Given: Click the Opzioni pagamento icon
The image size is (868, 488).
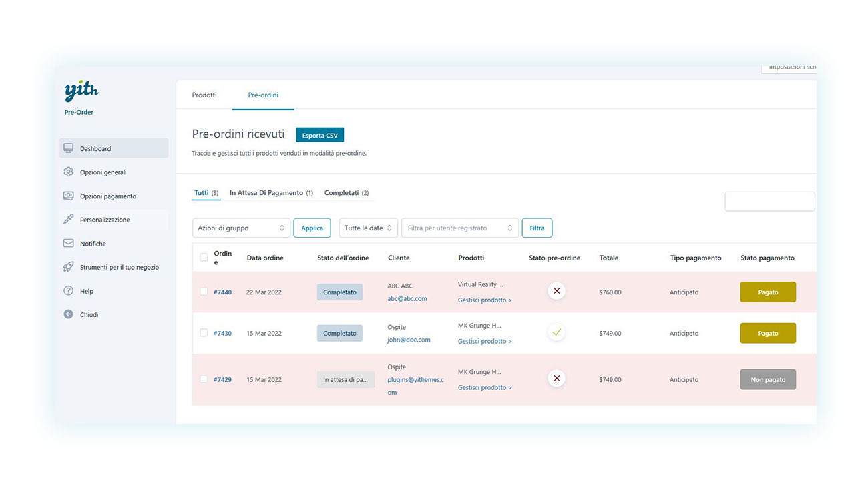Looking at the screenshot, I should [x=68, y=196].
